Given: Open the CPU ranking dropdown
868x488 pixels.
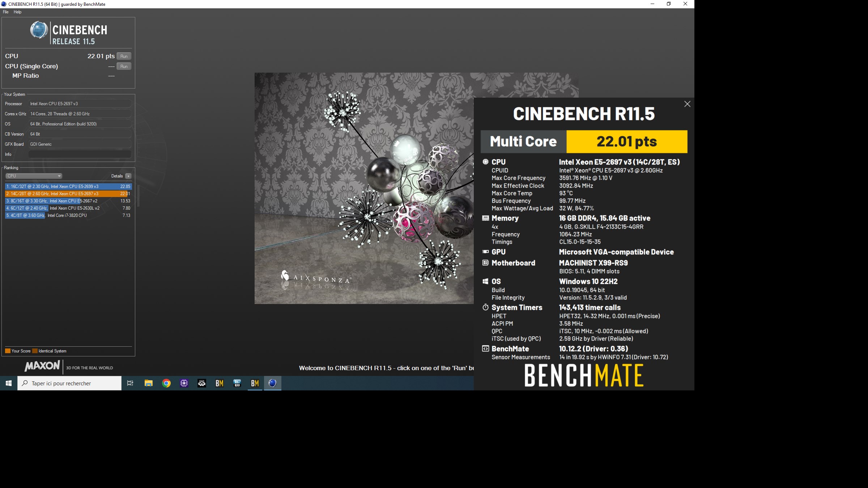Looking at the screenshot, I should 34,176.
